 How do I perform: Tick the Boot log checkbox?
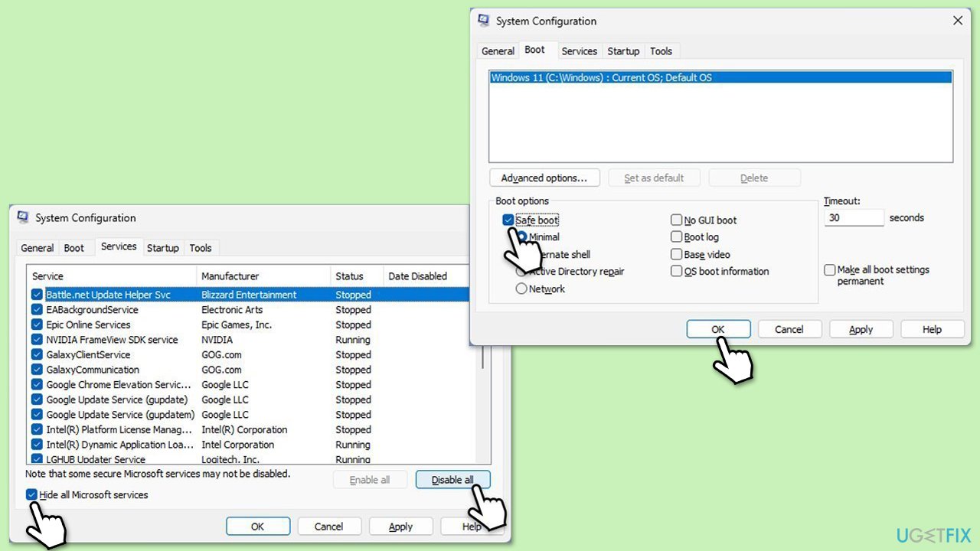pyautogui.click(x=677, y=237)
